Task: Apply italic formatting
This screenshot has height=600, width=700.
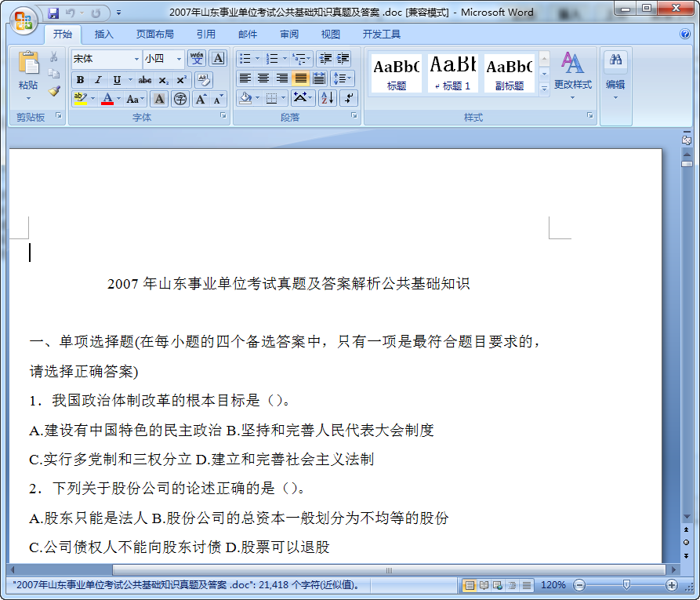Action: pyautogui.click(x=98, y=80)
